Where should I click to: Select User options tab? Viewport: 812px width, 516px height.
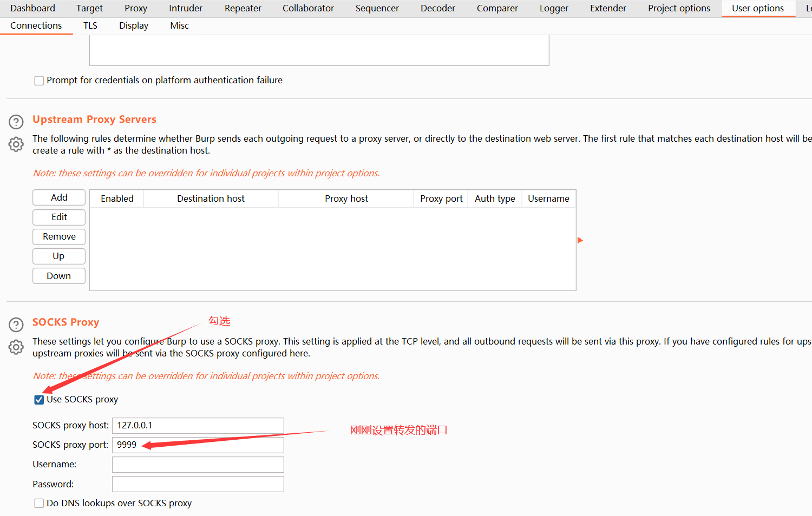[x=758, y=8]
